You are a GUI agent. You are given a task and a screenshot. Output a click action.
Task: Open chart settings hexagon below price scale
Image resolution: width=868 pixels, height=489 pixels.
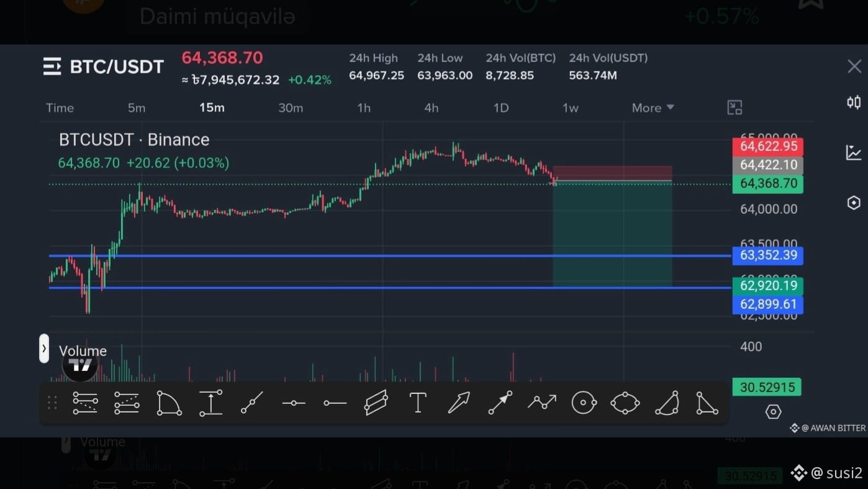(773, 411)
